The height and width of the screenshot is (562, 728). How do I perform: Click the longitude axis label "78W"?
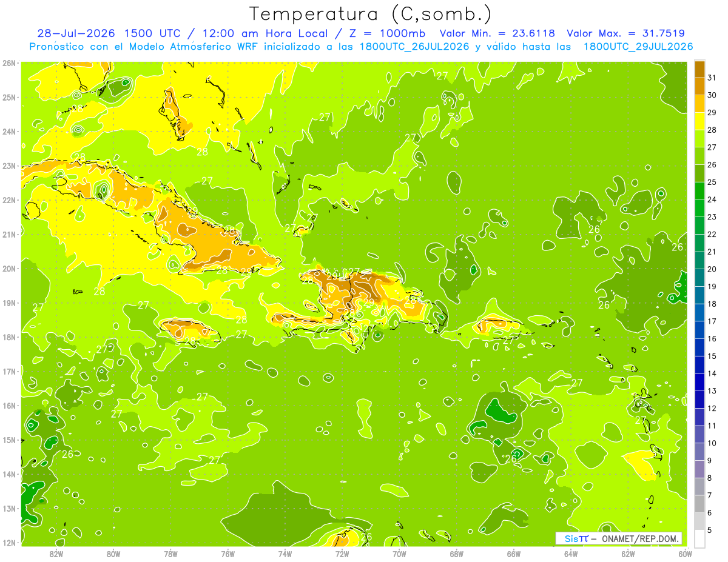point(170,554)
